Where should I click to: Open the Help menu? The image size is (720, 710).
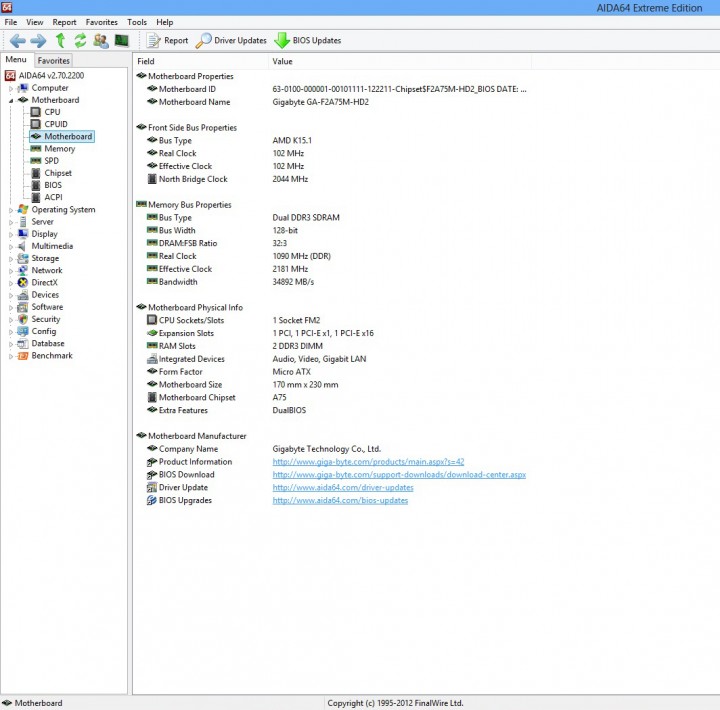164,22
